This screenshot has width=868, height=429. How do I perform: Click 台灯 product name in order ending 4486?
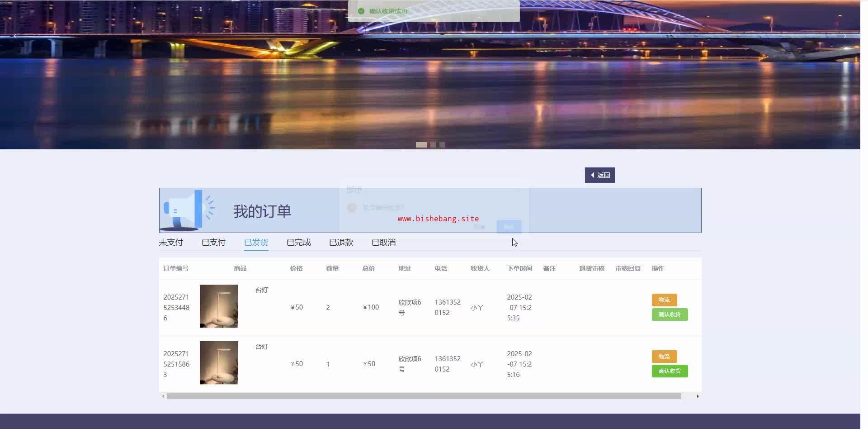pyautogui.click(x=262, y=290)
